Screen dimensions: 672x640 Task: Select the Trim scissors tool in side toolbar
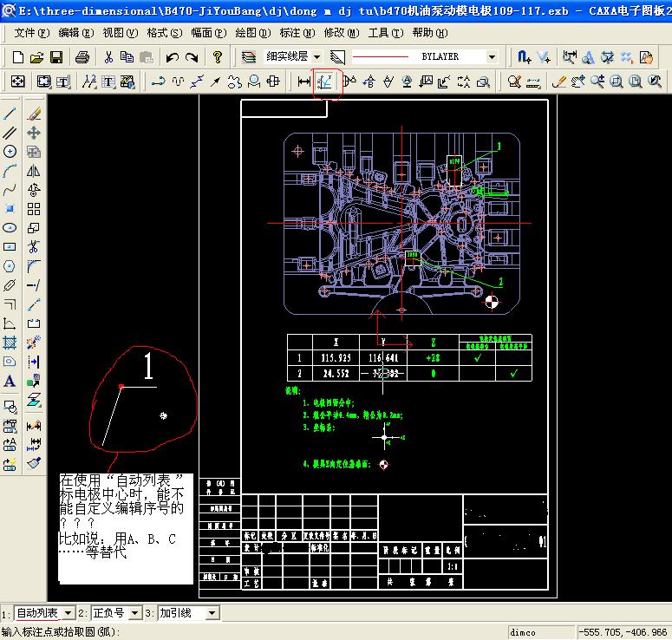(34, 246)
